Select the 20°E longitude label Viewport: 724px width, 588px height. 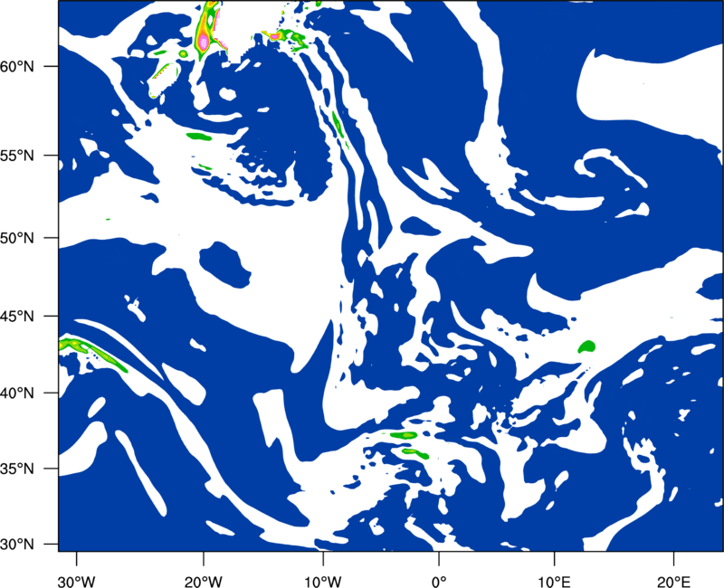tap(673, 581)
